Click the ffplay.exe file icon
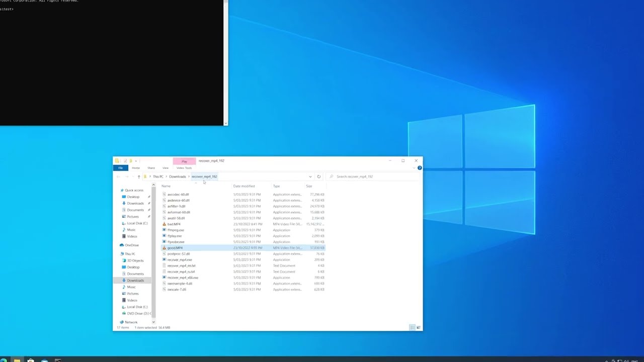 click(164, 236)
